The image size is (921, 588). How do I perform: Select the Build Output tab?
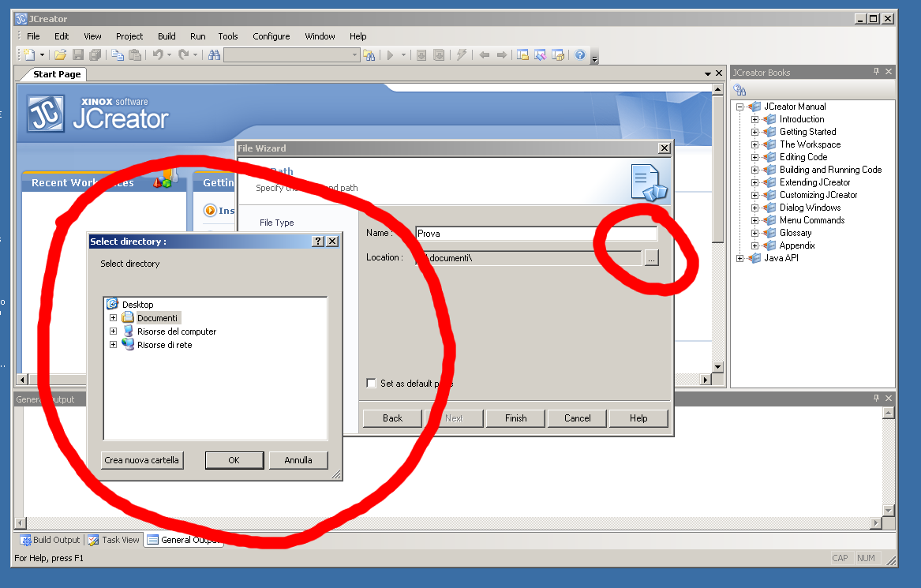[x=50, y=540]
